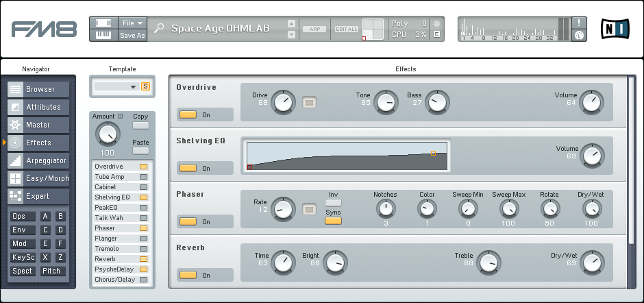Click the Browser icon in the Navigator
The image size is (644, 303).
coord(16,89)
